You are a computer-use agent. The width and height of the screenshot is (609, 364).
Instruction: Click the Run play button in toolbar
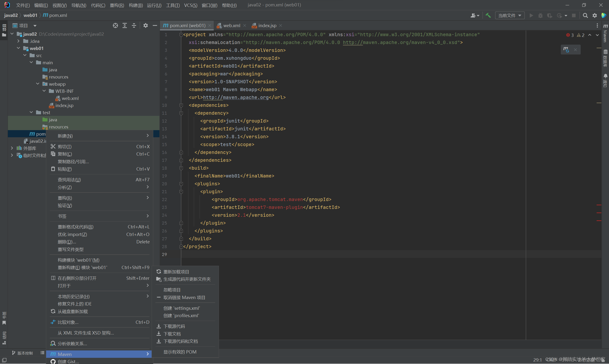[x=531, y=15]
